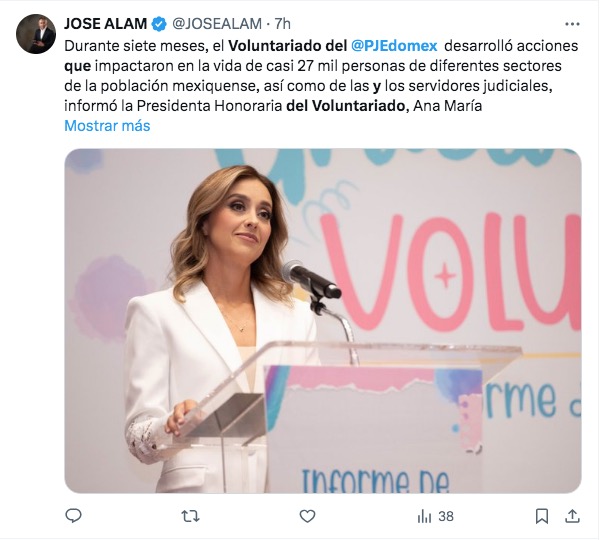This screenshot has width=603, height=540.
Task: Open the three-dot more options menu
Action: pyautogui.click(x=572, y=24)
